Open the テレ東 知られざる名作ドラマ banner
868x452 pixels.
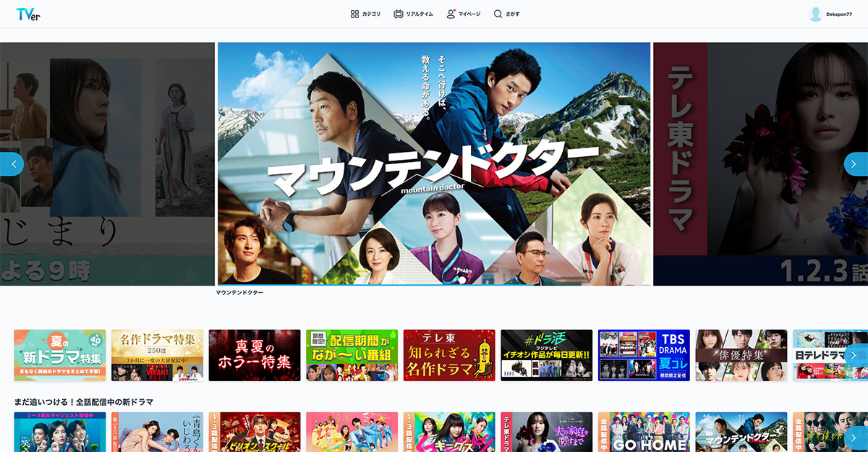pyautogui.click(x=449, y=355)
